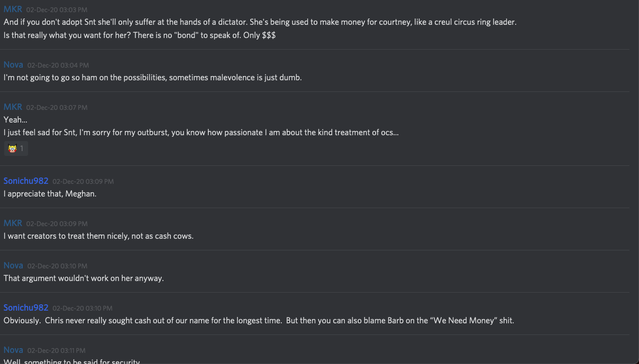Screen dimensions: 639x364
Task: Click the reaction count number 1
Action: (x=22, y=148)
